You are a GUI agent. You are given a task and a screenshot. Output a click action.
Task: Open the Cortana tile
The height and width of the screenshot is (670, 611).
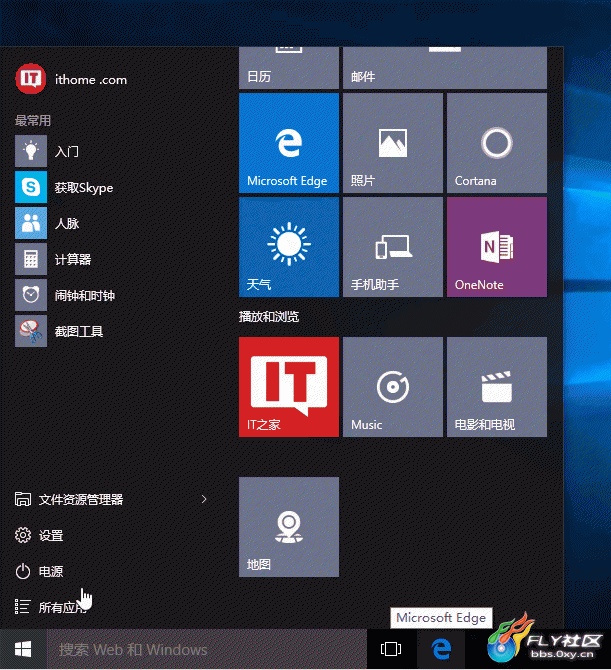tap(497, 143)
